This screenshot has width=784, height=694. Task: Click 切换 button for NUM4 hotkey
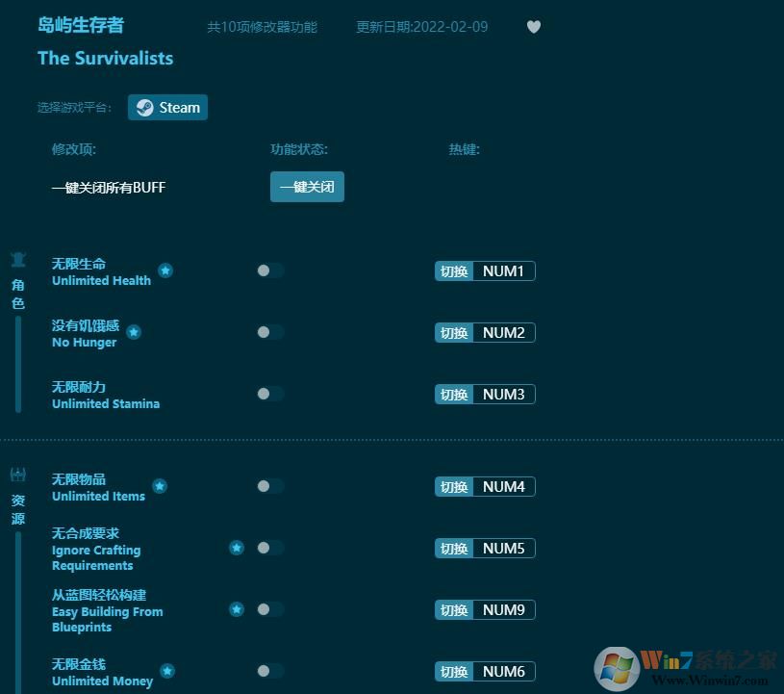454,487
